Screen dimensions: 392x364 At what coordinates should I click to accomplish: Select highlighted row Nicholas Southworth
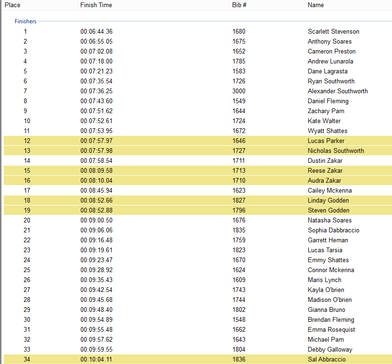pos(198,151)
